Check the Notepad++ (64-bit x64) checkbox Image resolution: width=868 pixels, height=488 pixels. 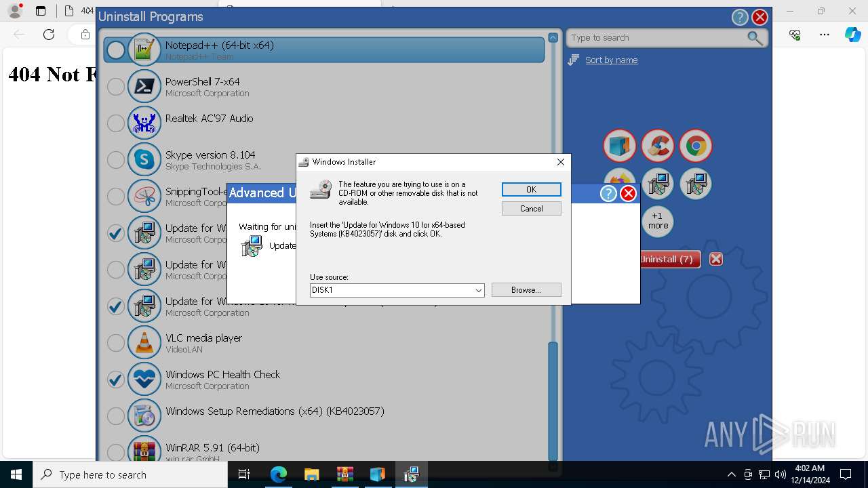[116, 50]
